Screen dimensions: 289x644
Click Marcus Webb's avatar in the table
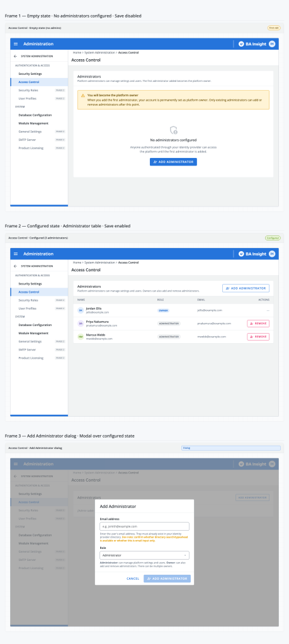click(81, 337)
